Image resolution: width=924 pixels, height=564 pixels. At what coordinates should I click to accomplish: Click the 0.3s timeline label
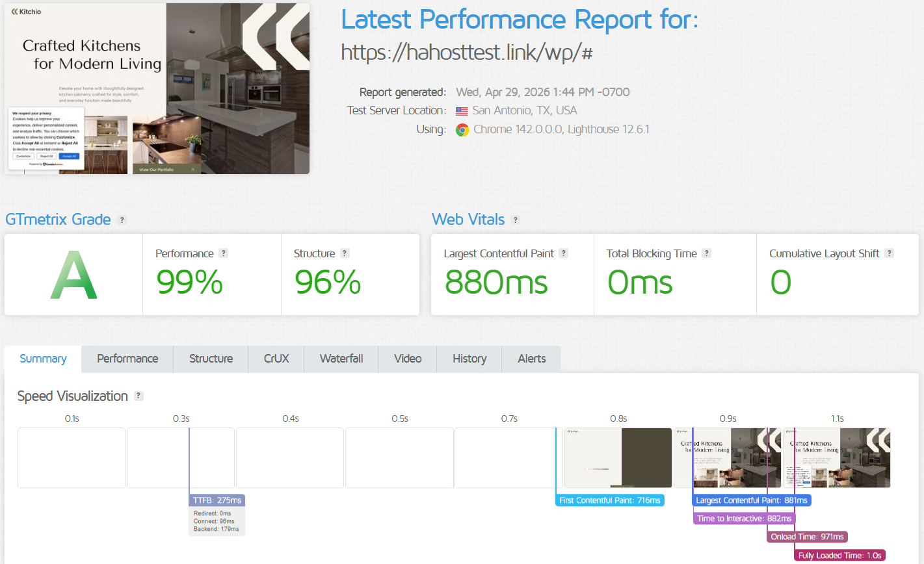pos(181,418)
